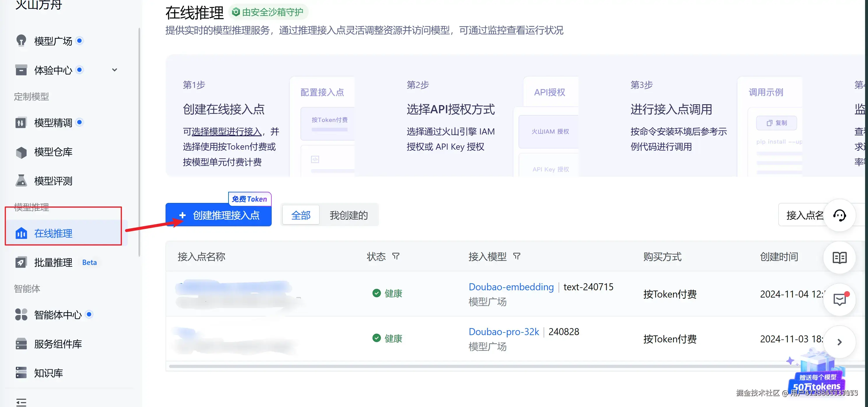Image resolution: width=868 pixels, height=407 pixels.
Task: Open the 状态 column filter
Action: (x=396, y=256)
